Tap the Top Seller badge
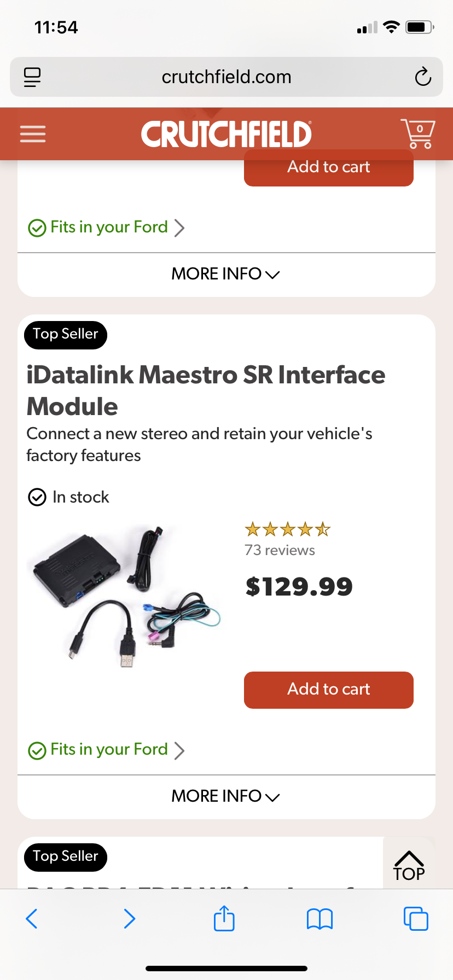This screenshot has height=980, width=453. tap(65, 334)
